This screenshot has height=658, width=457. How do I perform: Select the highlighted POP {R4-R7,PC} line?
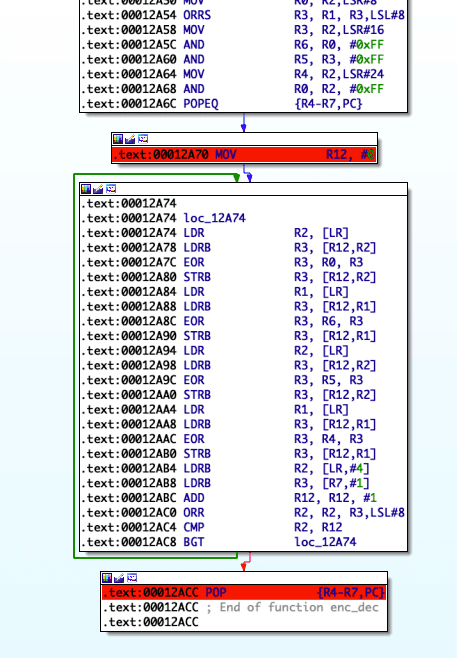click(244, 593)
